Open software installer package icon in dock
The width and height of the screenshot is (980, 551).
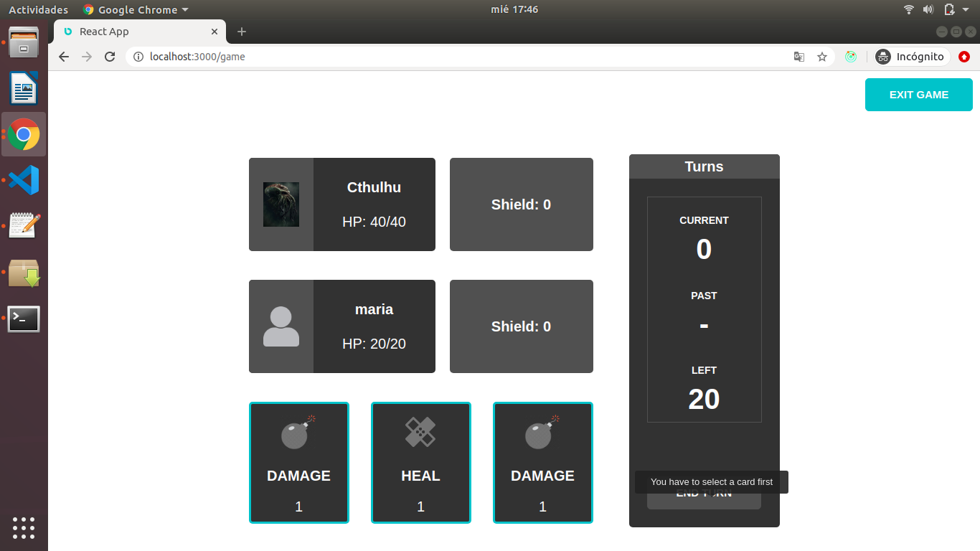[x=24, y=273]
